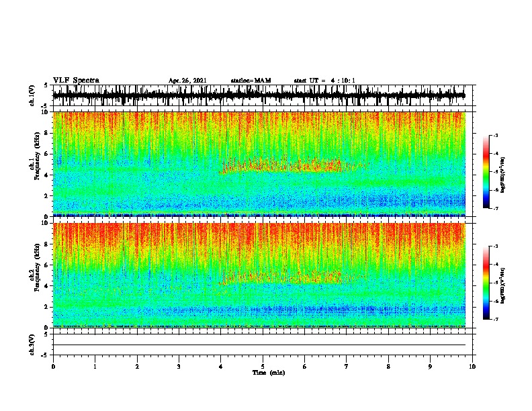
Task: Click the 'ch.3(V)' axis label
Action: tap(32, 345)
